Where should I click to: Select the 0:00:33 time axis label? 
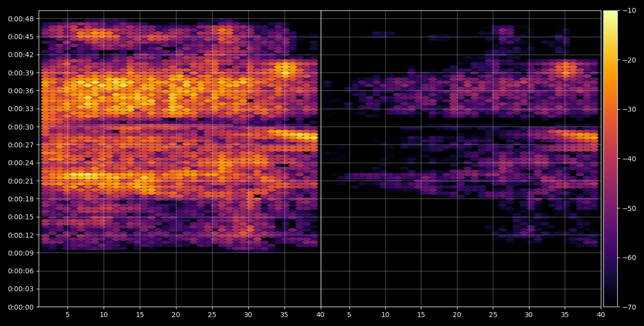(21, 109)
